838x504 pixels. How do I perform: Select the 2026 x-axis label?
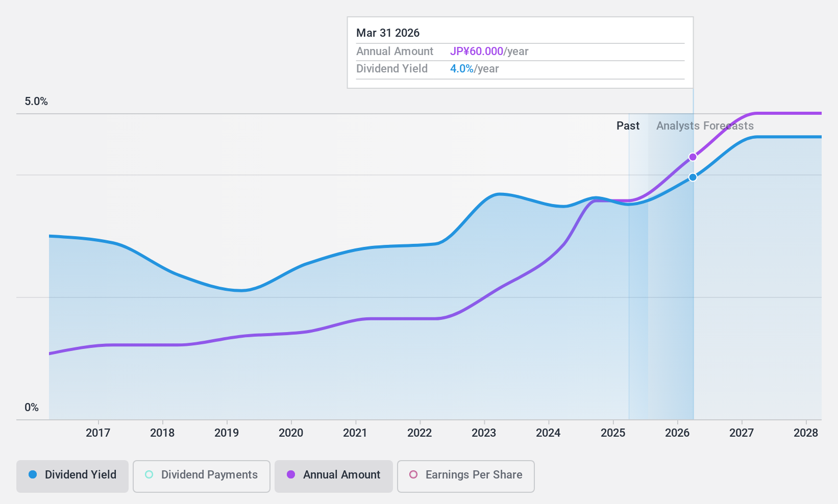677,433
